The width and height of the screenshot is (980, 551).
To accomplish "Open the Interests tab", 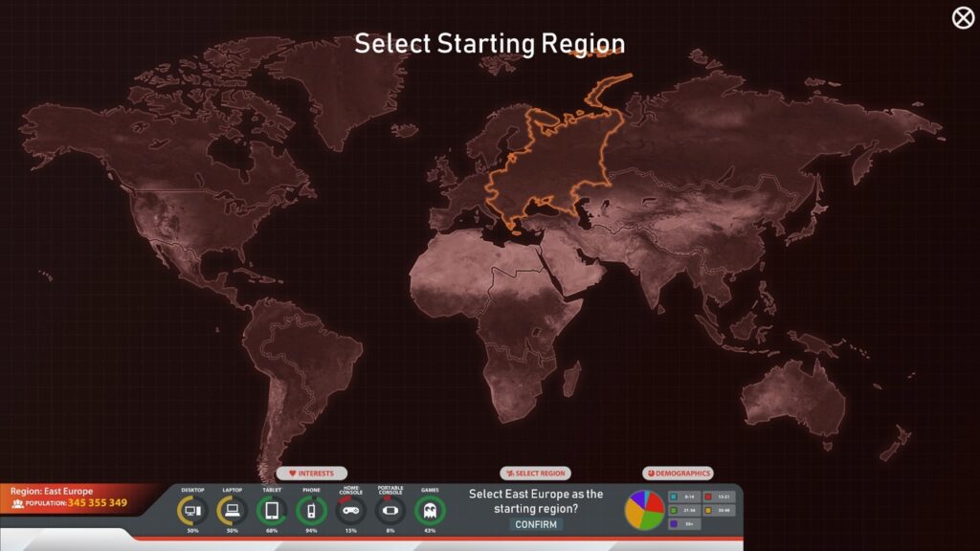I will point(312,474).
